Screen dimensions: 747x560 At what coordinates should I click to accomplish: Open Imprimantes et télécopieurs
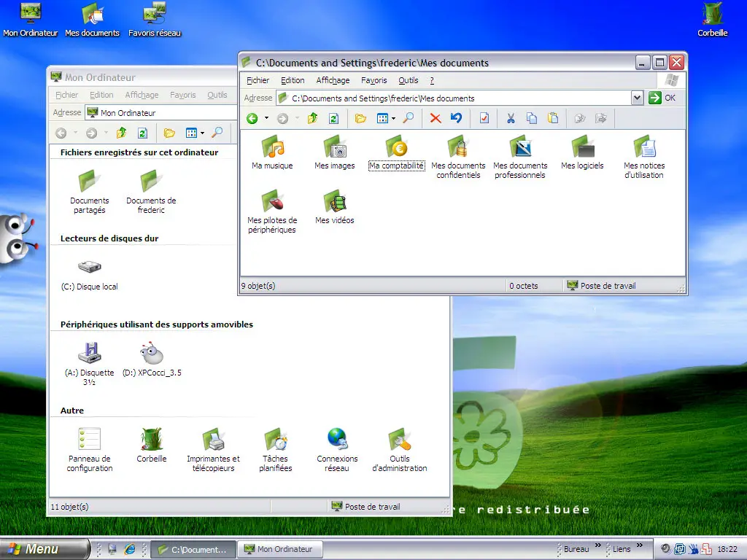(214, 450)
